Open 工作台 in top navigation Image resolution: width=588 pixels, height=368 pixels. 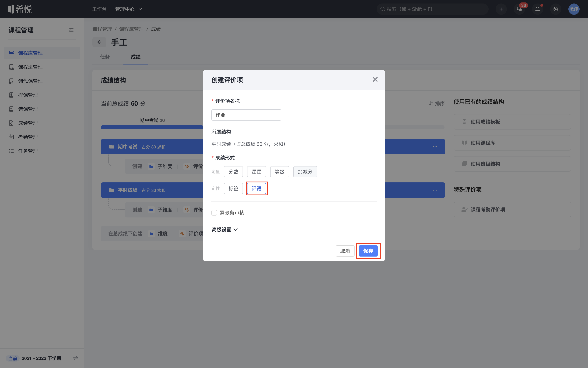tap(99, 9)
